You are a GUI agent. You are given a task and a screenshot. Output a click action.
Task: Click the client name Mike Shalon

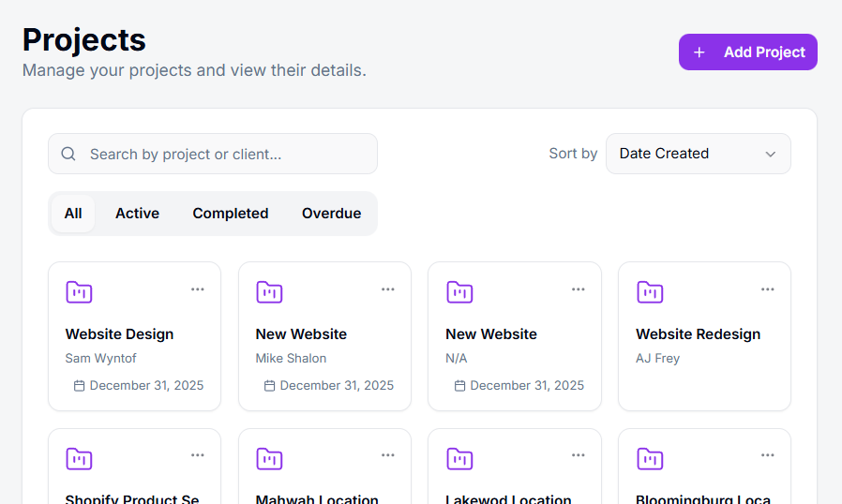coord(291,358)
